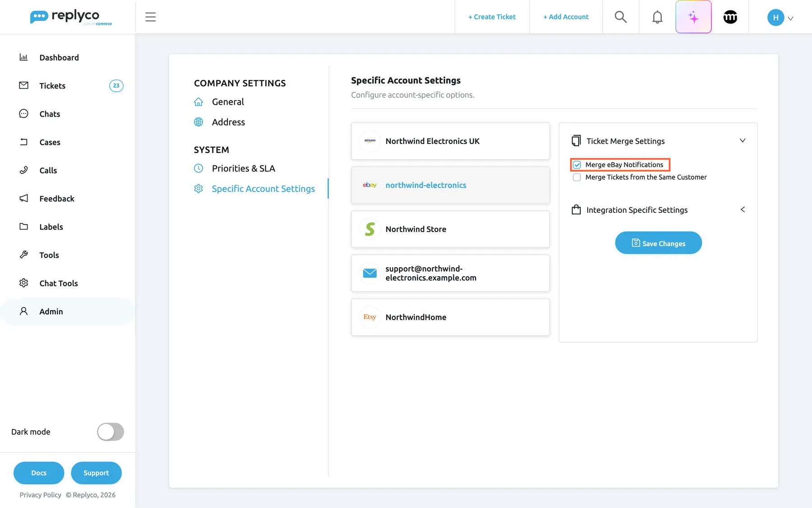This screenshot has width=812, height=508.
Task: Click the Shopify icon for Northwind Store
Action: 370,229
